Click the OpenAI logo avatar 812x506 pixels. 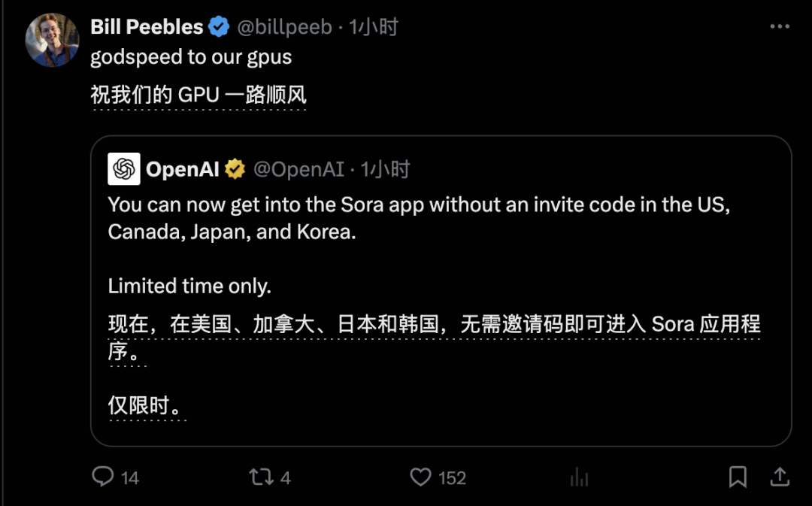point(123,168)
